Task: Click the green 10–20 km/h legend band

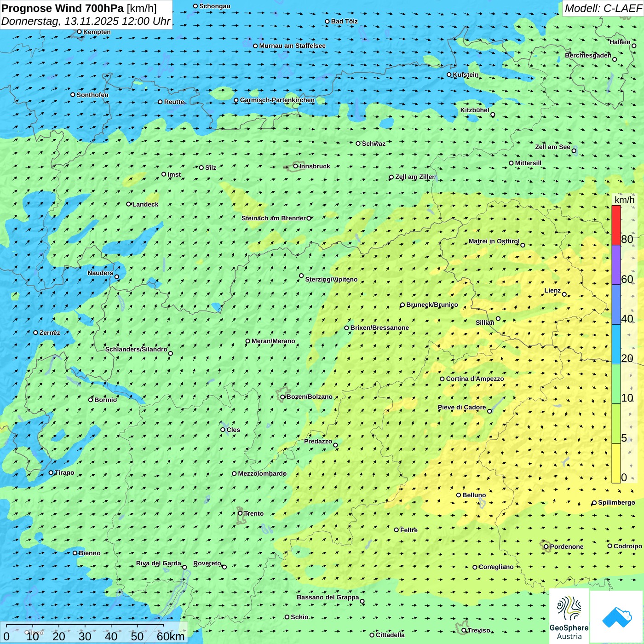Action: coord(616,384)
